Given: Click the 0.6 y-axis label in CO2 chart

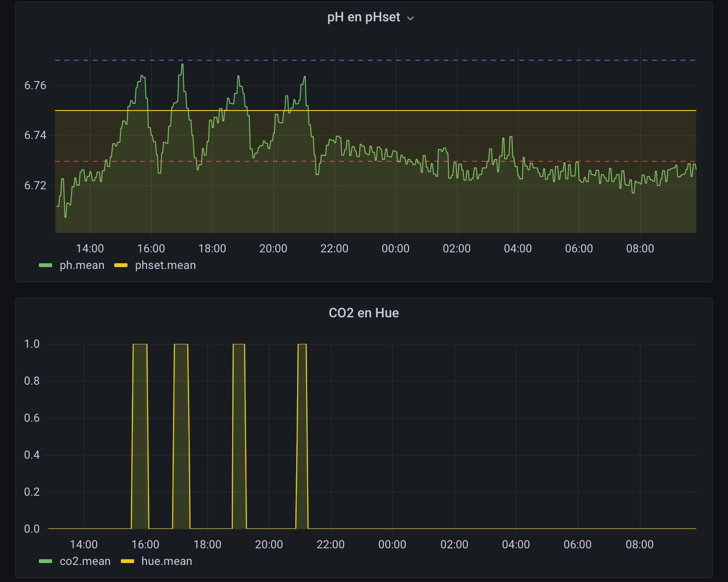Looking at the screenshot, I should tap(32, 418).
